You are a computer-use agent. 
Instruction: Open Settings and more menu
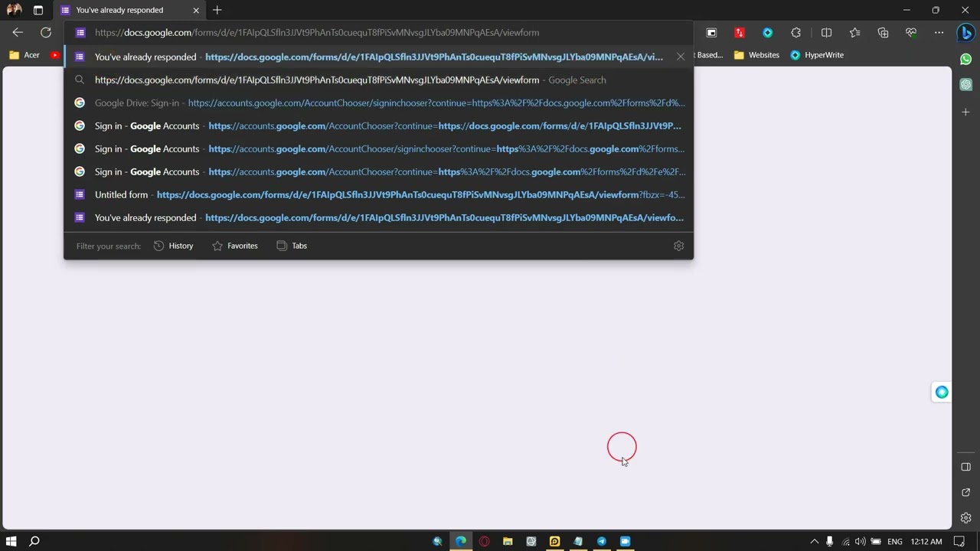939,33
